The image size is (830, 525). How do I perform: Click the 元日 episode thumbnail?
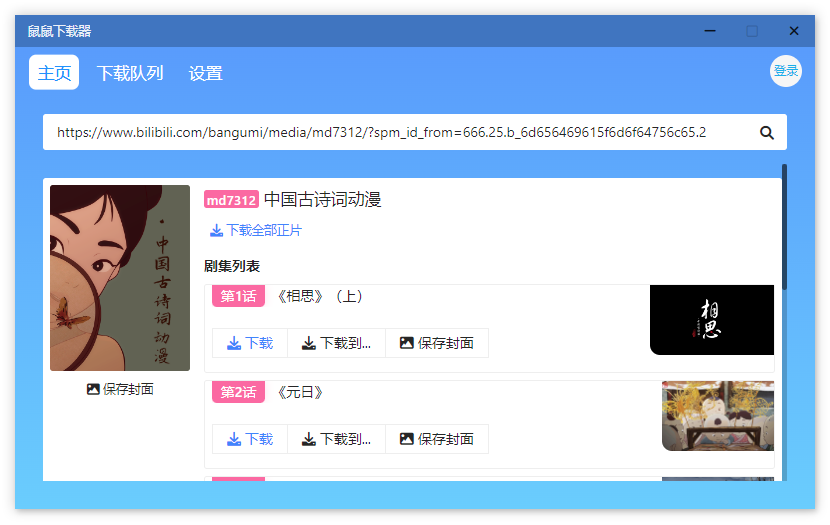(718, 416)
